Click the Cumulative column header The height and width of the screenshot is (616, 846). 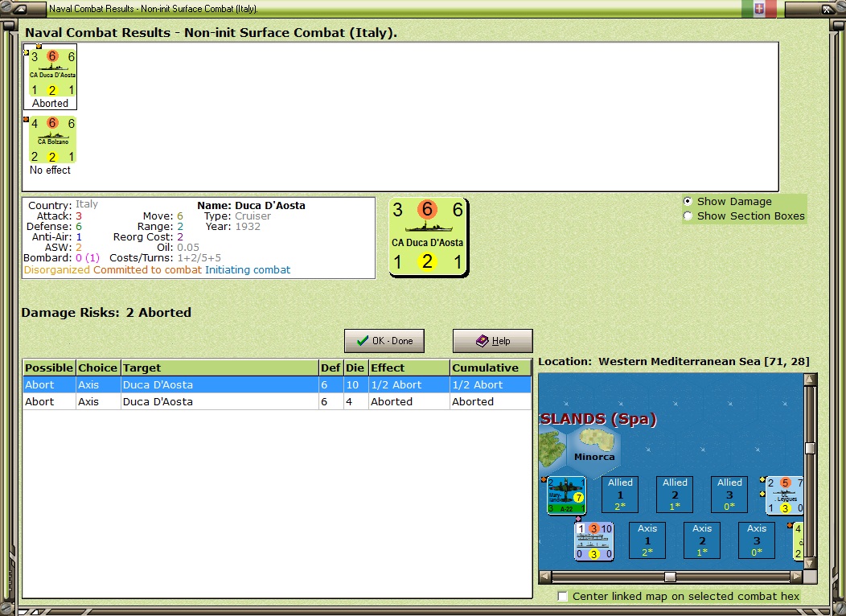point(491,368)
